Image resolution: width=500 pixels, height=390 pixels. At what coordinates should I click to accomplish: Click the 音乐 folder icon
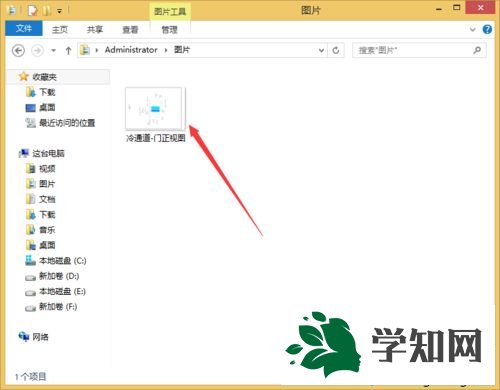(30, 230)
